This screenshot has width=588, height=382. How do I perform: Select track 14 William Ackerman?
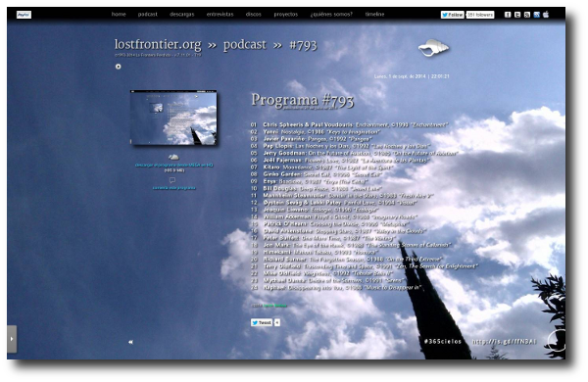(x=334, y=216)
